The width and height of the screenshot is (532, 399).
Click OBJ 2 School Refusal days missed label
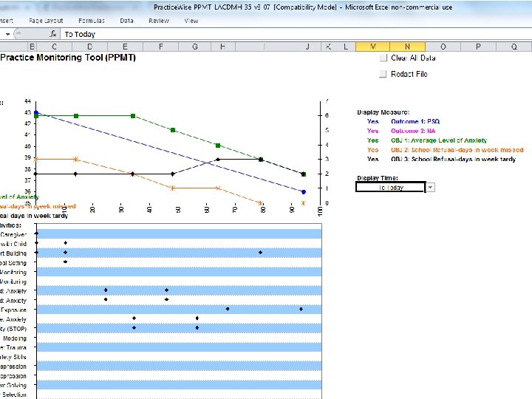[x=457, y=150]
